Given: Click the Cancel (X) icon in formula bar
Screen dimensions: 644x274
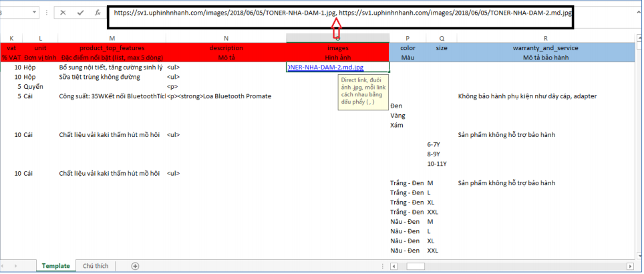Looking at the screenshot, I should (63, 13).
